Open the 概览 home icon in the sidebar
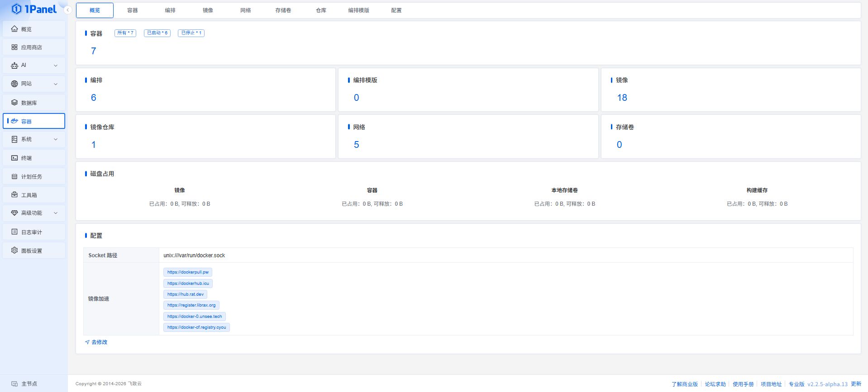 coord(14,29)
